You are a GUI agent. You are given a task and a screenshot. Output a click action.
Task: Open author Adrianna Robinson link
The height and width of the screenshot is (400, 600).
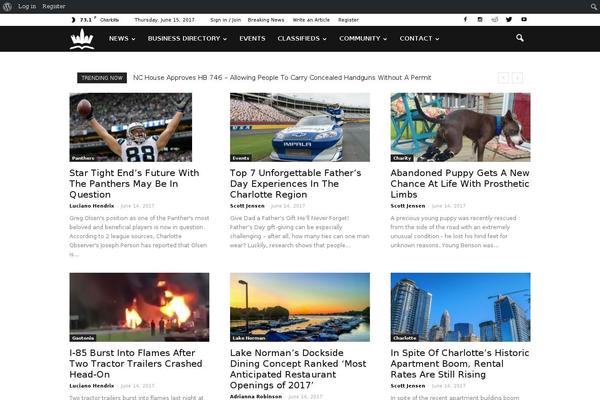click(256, 397)
